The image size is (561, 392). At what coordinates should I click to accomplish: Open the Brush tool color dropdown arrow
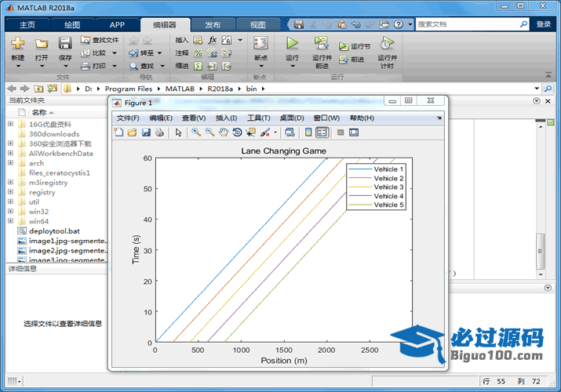275,132
